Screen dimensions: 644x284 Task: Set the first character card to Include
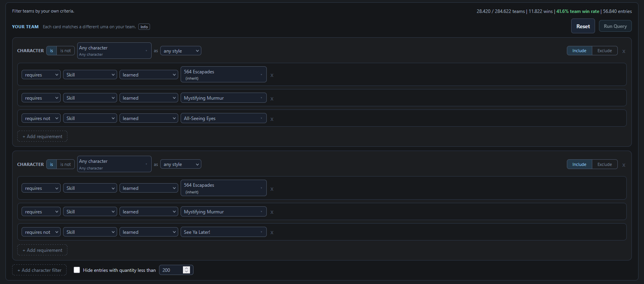pos(579,51)
